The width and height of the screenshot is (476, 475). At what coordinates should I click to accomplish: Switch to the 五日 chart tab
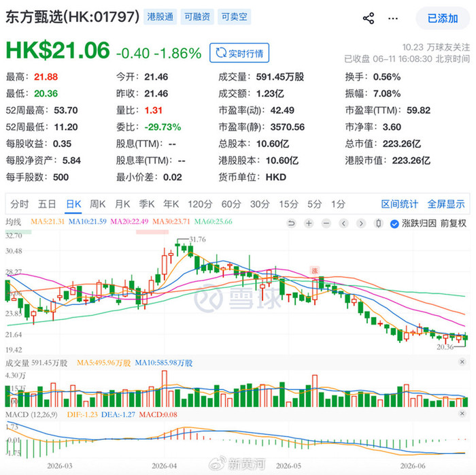click(x=47, y=204)
